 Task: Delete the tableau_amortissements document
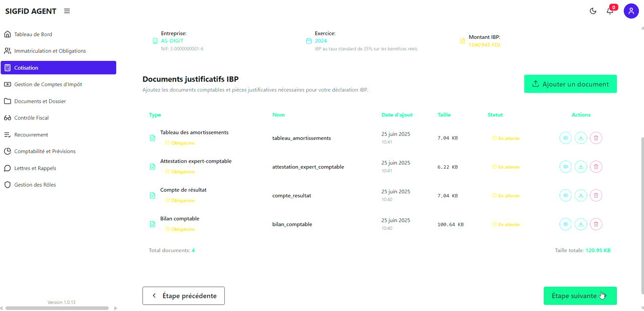(x=596, y=138)
